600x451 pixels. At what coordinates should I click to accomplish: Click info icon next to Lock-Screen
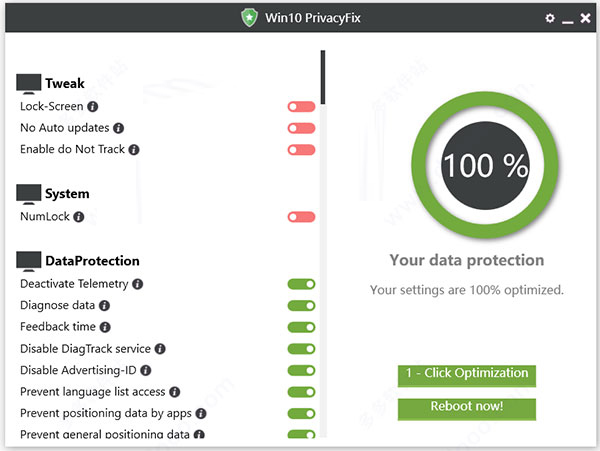point(93,106)
